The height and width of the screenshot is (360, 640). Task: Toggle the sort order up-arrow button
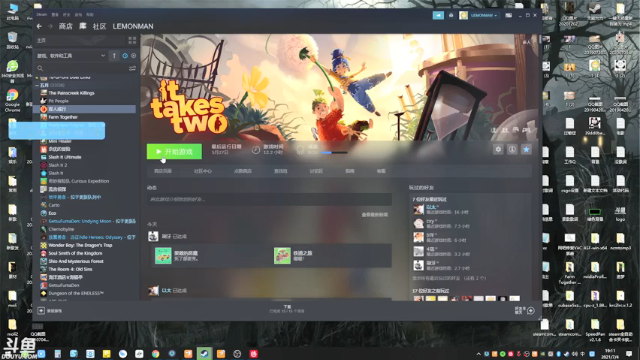pos(114,56)
